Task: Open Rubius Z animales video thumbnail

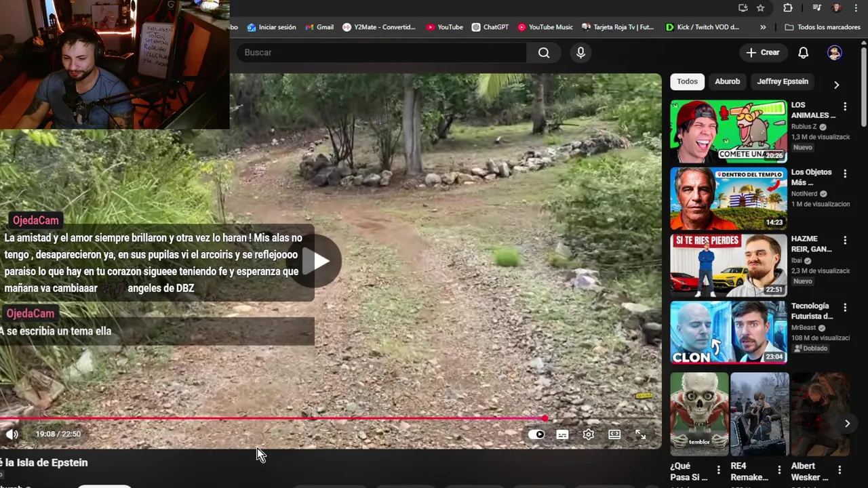Action: click(728, 131)
